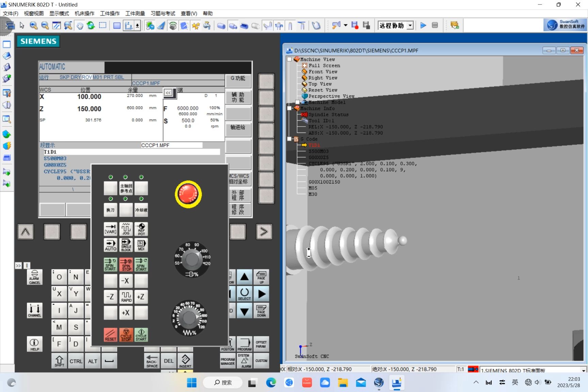Select Top View in the tree

click(x=320, y=84)
